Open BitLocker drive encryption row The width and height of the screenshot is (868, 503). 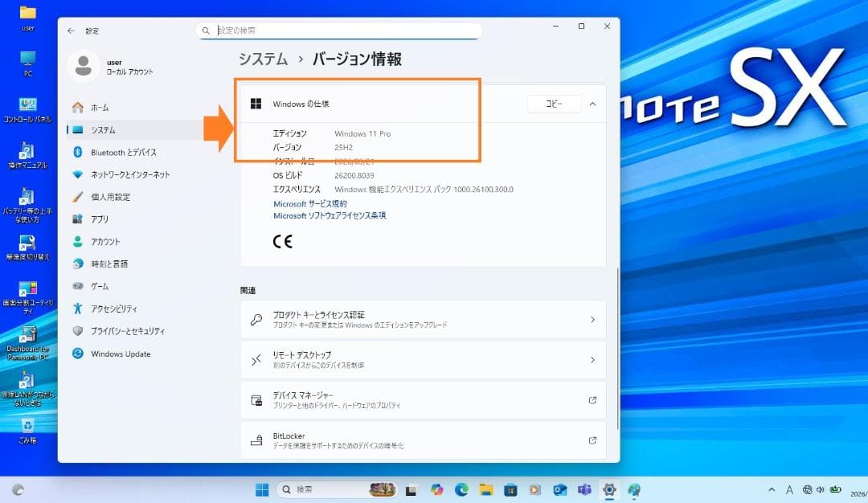coord(424,440)
